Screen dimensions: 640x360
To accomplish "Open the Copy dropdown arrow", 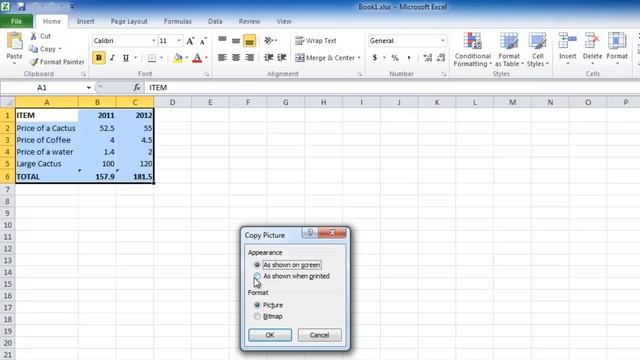I will tap(60, 49).
